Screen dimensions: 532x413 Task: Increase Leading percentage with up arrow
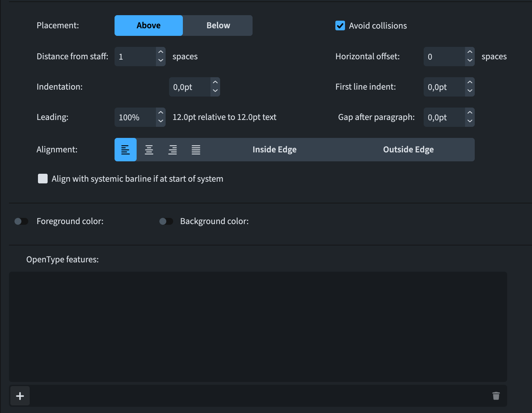(x=161, y=113)
